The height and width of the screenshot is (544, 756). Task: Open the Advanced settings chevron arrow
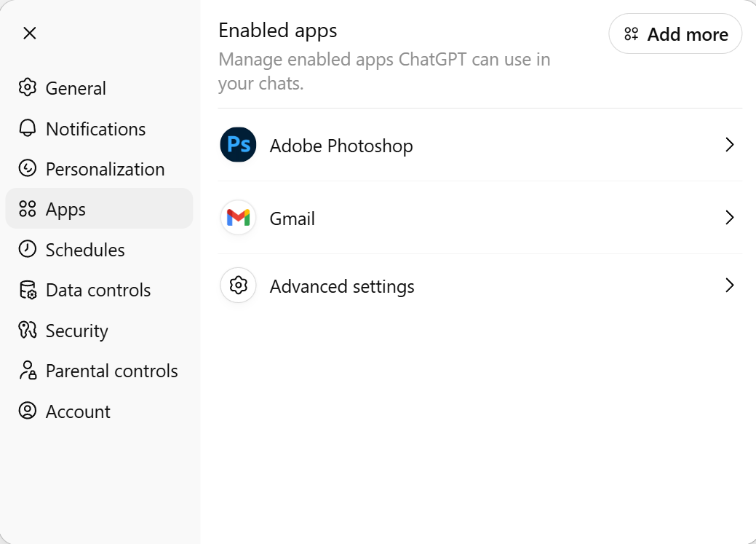730,285
